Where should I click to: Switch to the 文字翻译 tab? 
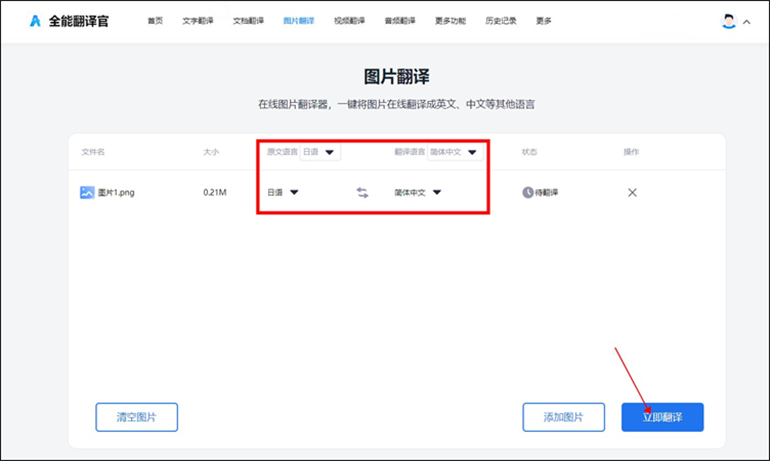[198, 21]
